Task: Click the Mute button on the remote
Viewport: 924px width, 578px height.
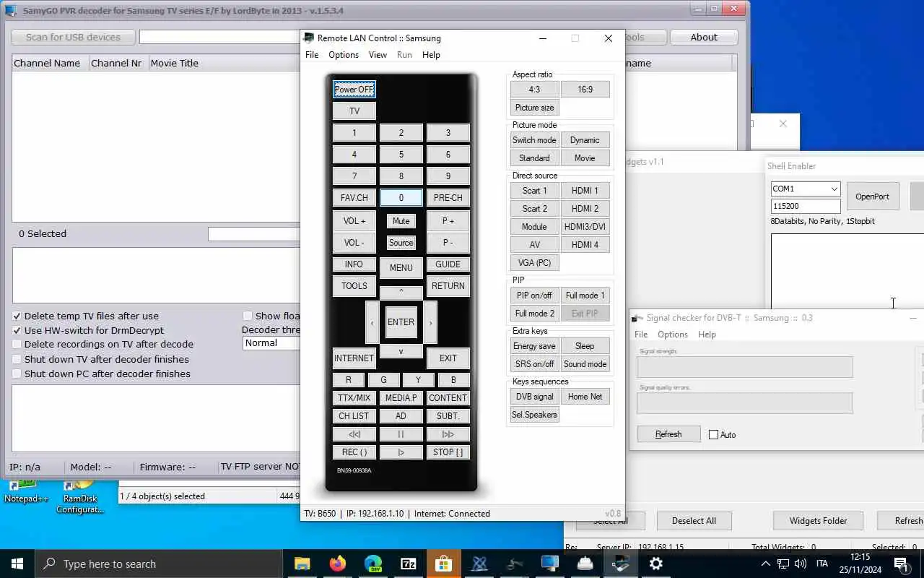Action: 401,221
